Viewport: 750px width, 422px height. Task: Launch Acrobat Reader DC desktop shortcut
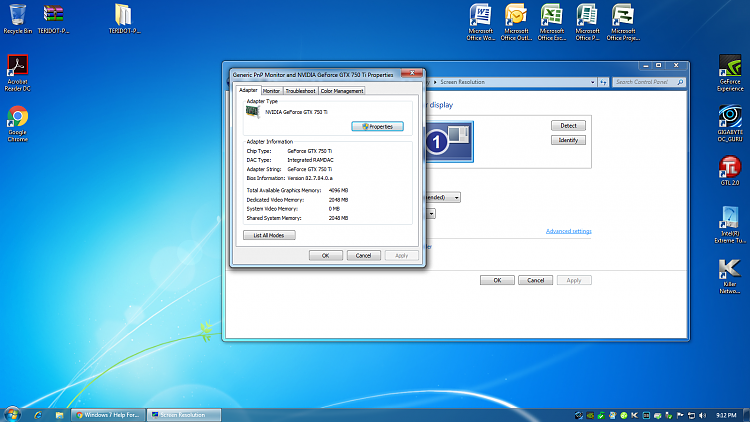click(17, 72)
